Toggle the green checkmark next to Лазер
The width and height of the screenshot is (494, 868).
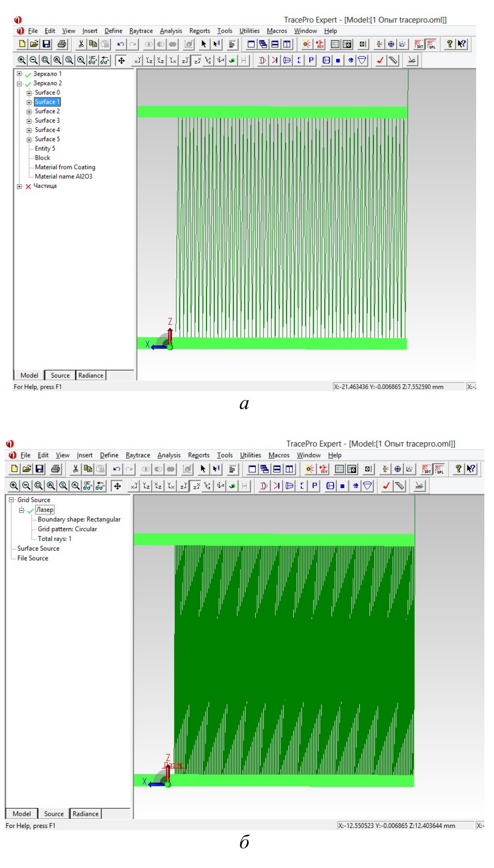pos(30,510)
